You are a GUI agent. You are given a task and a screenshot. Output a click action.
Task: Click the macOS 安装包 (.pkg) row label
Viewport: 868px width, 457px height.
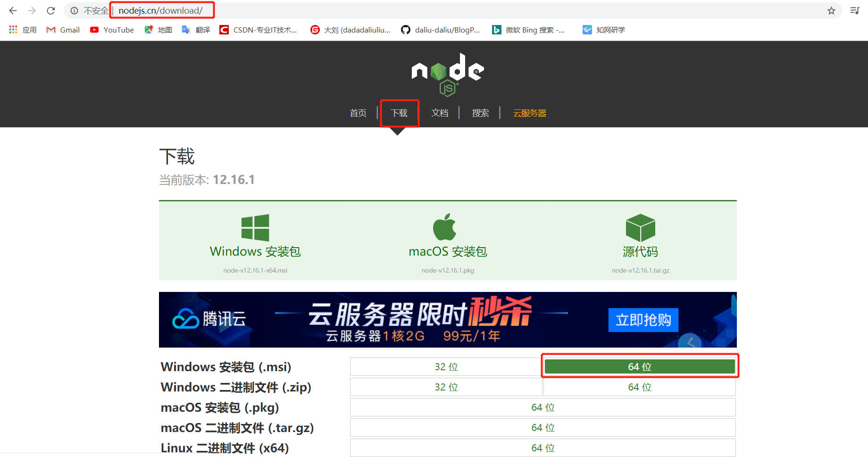[x=220, y=407]
